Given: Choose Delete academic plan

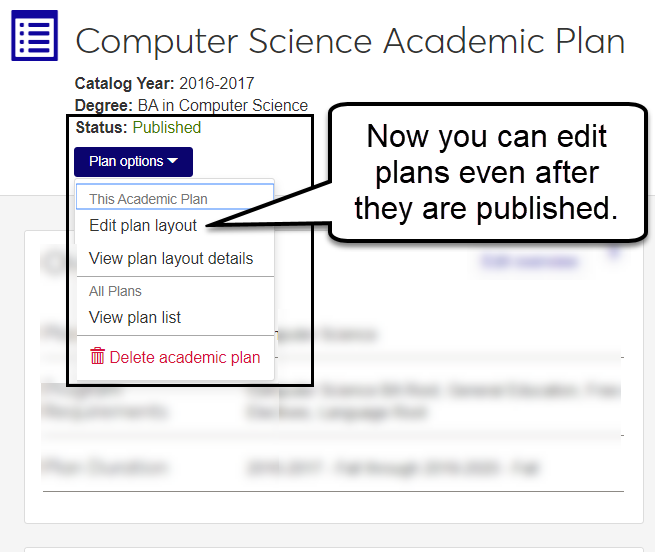Looking at the screenshot, I should 184,357.
